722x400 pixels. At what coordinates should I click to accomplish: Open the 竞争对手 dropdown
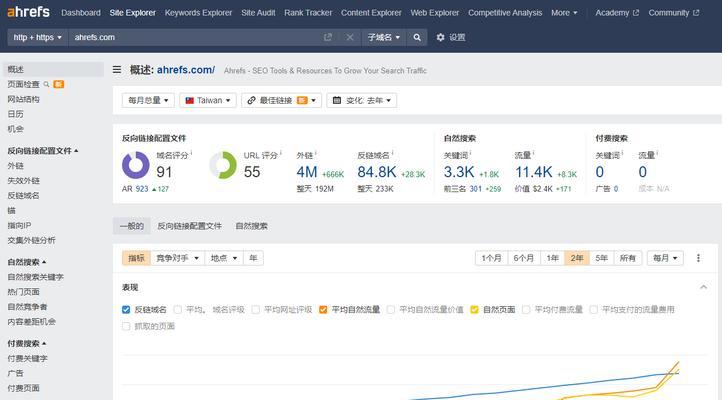(x=177, y=258)
